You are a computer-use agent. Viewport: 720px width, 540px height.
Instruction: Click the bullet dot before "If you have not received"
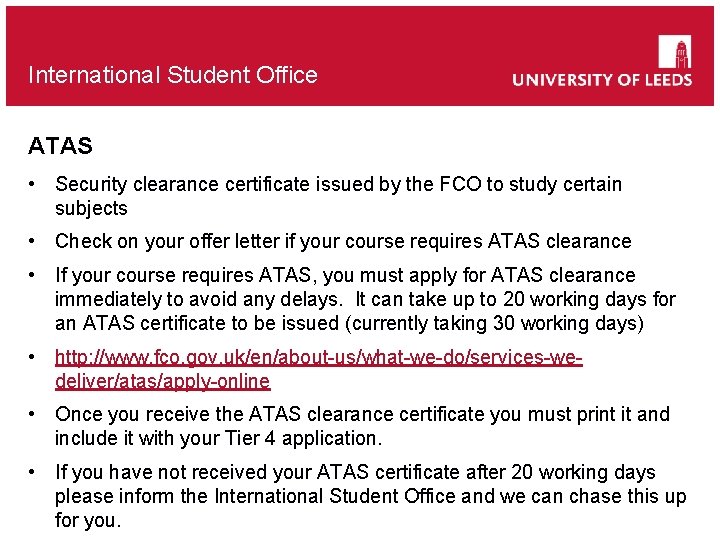[x=34, y=472]
